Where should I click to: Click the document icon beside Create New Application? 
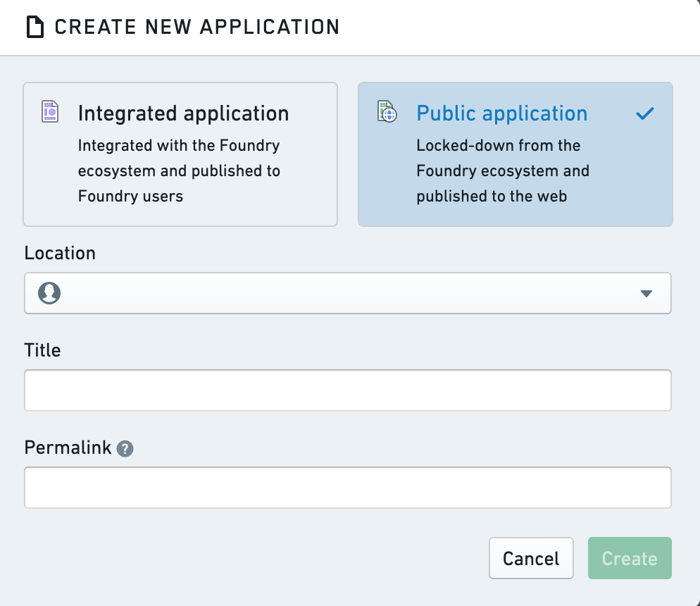coord(35,27)
